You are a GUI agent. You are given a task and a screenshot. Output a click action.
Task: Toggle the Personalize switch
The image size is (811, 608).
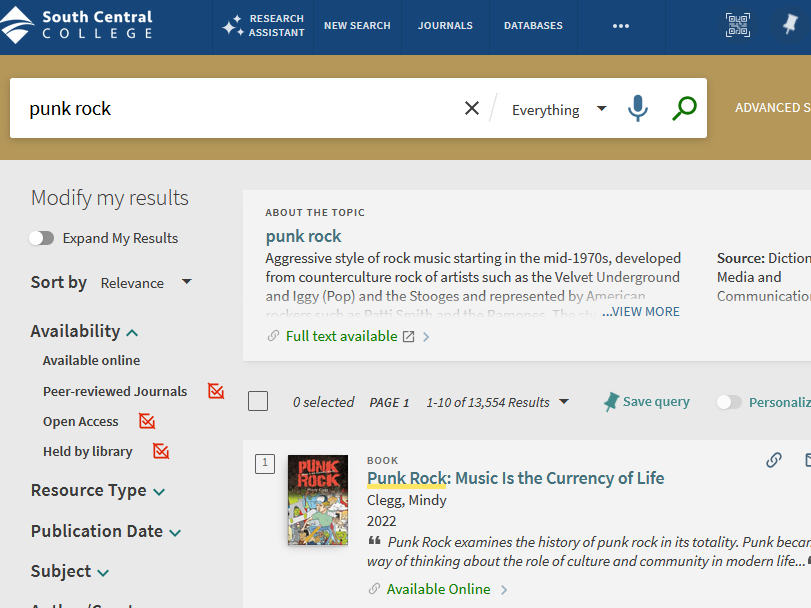coord(729,402)
